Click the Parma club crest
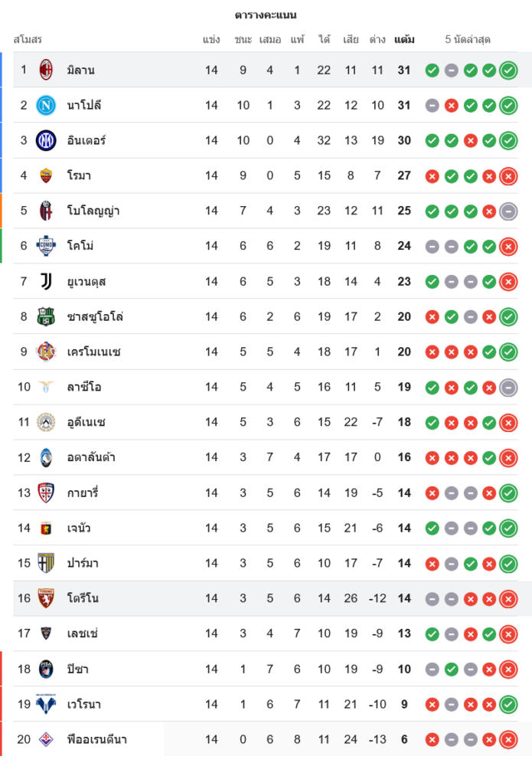This screenshot has height=766, width=532. click(46, 563)
